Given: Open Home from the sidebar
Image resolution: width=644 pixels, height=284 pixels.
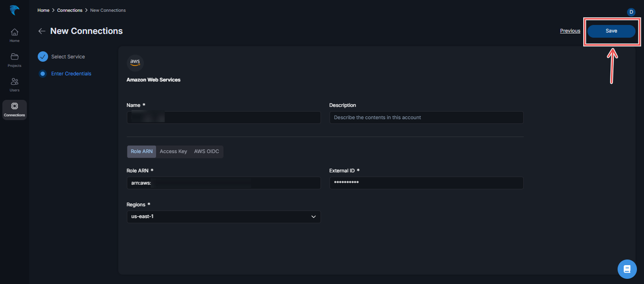Looking at the screenshot, I should tap(15, 35).
